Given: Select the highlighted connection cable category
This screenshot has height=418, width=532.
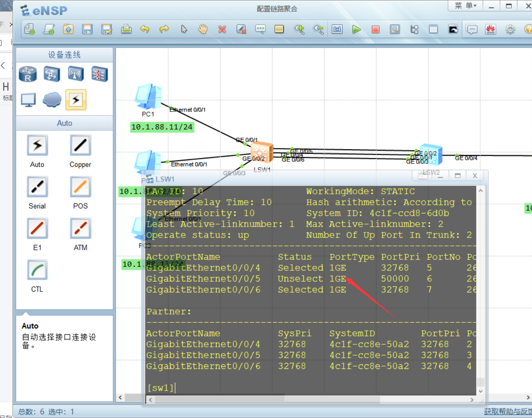Looking at the screenshot, I should pyautogui.click(x=76, y=100).
